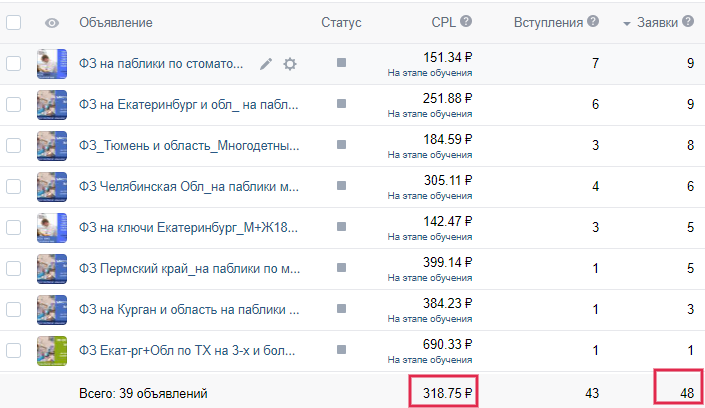Screen dimensions: 705x408
Task: Sort by the Объявление column header
Action: [x=116, y=22]
